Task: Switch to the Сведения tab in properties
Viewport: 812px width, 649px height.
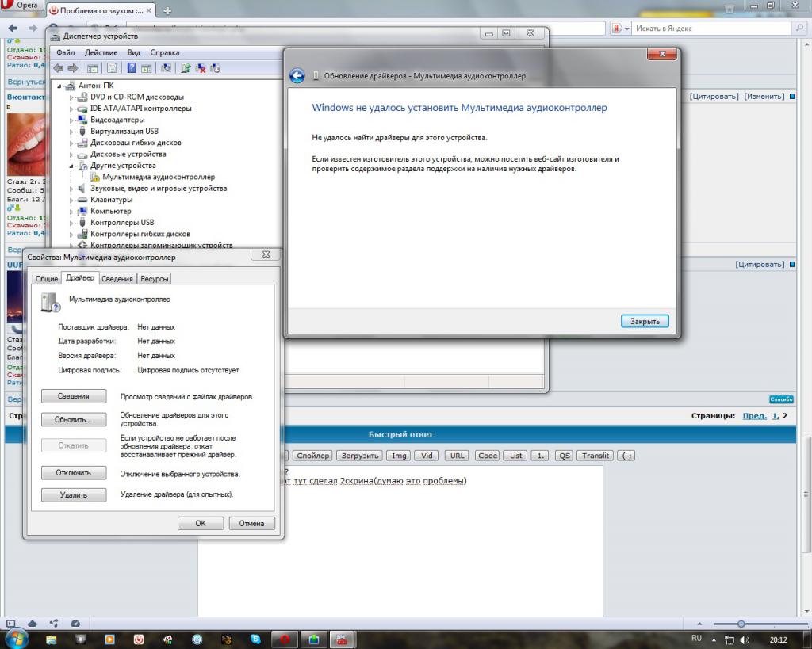Action: 117,279
